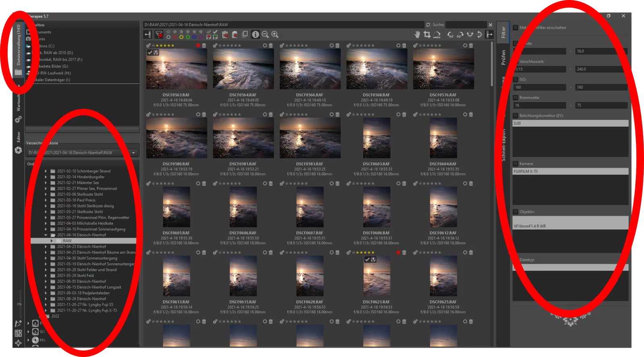Open the Prüfen tab
Screen dimensions: 644x357
[x=503, y=57]
